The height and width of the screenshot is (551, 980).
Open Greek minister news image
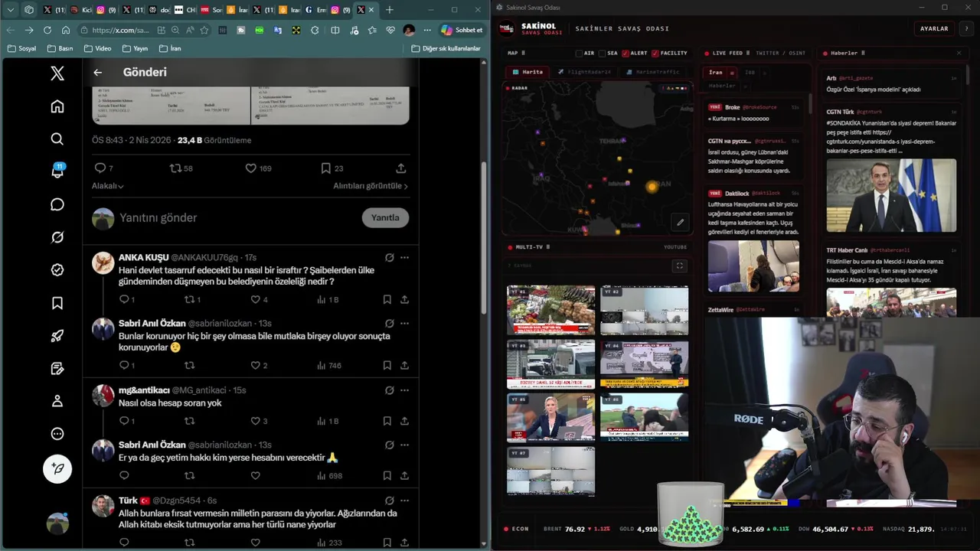891,195
